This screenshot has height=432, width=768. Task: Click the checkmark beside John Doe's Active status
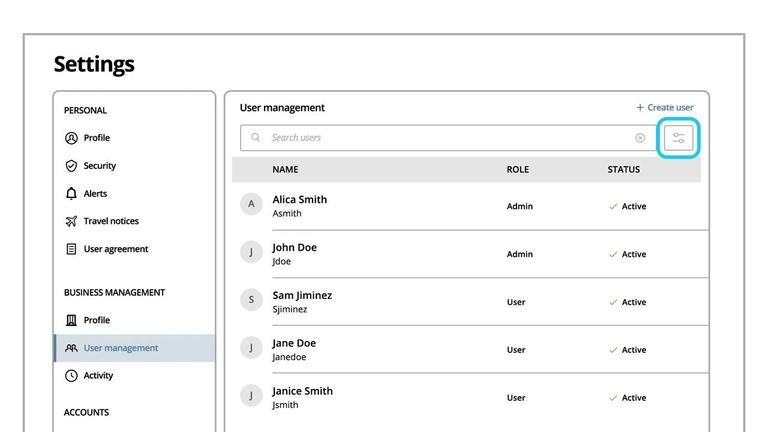click(x=613, y=255)
